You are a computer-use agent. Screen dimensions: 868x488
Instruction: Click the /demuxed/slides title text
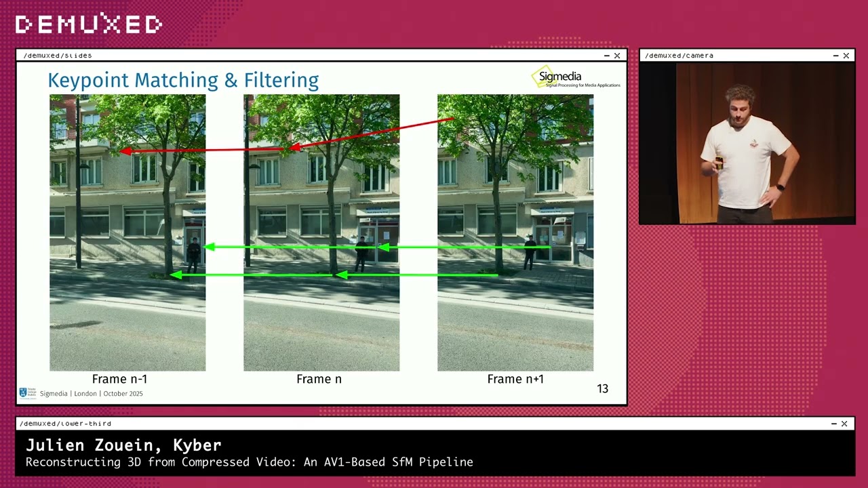(58, 56)
